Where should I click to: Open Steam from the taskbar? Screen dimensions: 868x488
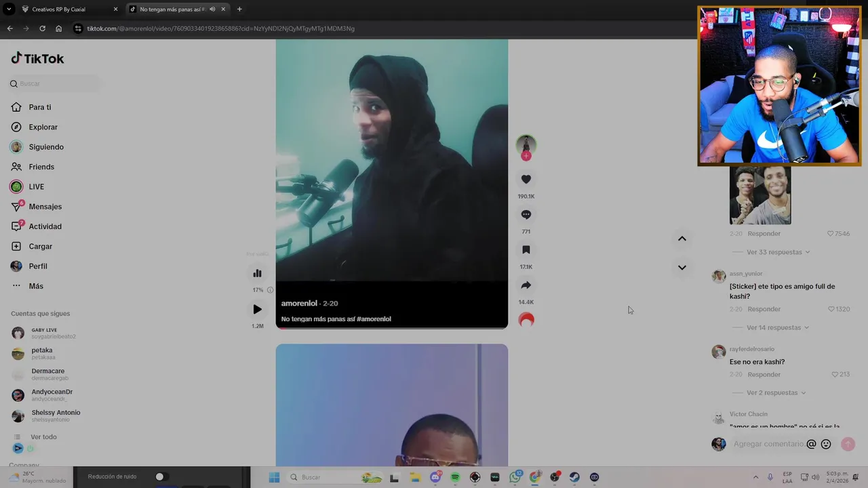[574, 477]
